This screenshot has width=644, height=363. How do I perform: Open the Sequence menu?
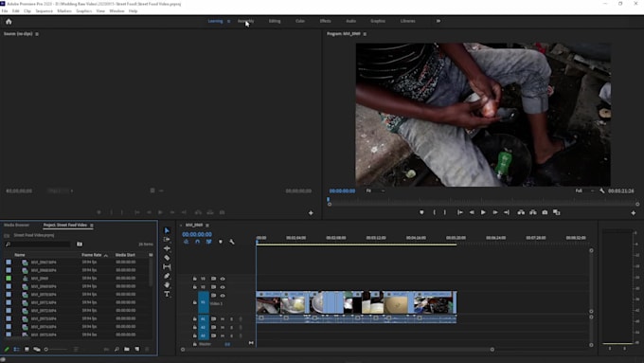click(x=44, y=11)
